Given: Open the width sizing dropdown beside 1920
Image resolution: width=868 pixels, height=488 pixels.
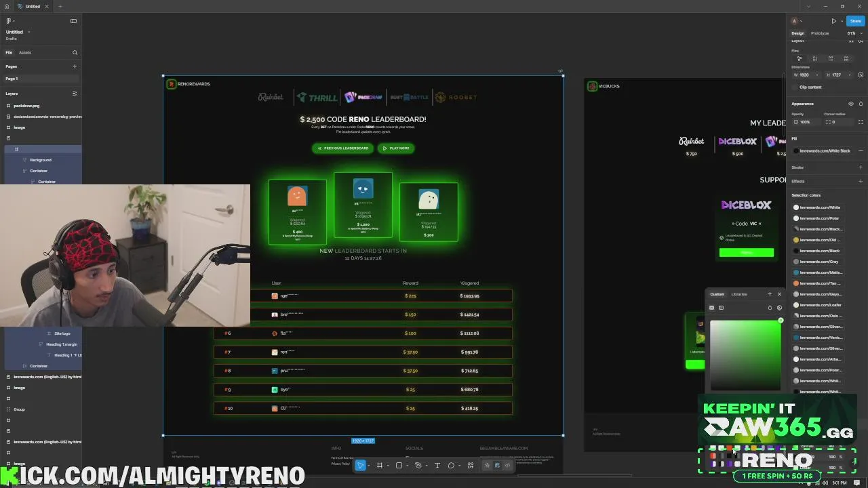Looking at the screenshot, I should (x=816, y=75).
